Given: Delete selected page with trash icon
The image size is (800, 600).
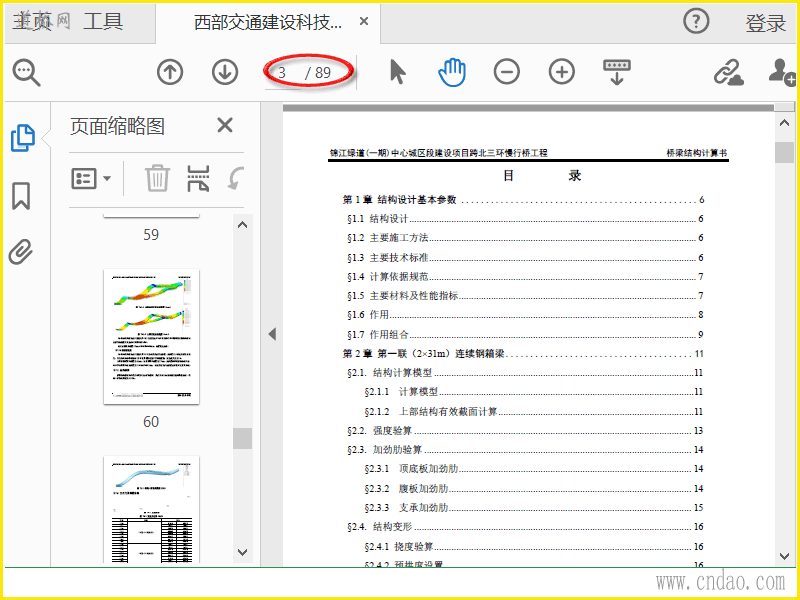Looking at the screenshot, I should [x=157, y=178].
